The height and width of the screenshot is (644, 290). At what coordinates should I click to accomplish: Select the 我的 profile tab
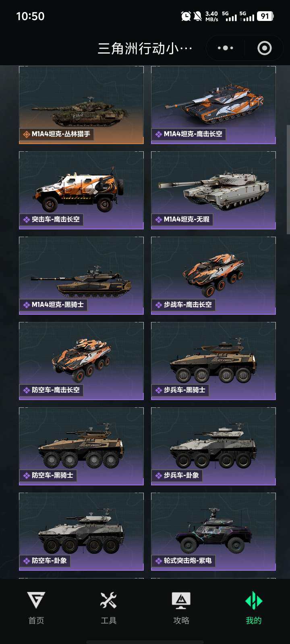click(254, 608)
